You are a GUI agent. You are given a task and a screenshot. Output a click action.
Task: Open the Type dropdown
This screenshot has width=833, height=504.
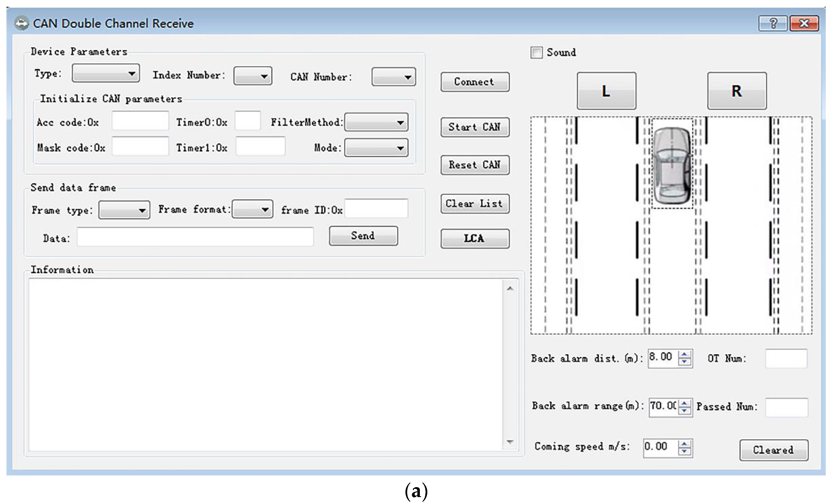click(x=106, y=73)
